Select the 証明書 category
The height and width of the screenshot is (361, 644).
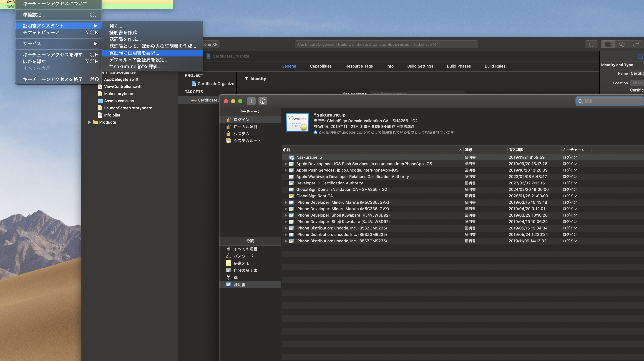point(250,285)
